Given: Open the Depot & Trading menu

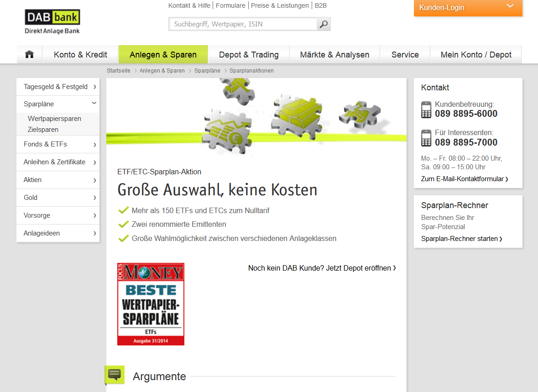Looking at the screenshot, I should pos(249,55).
